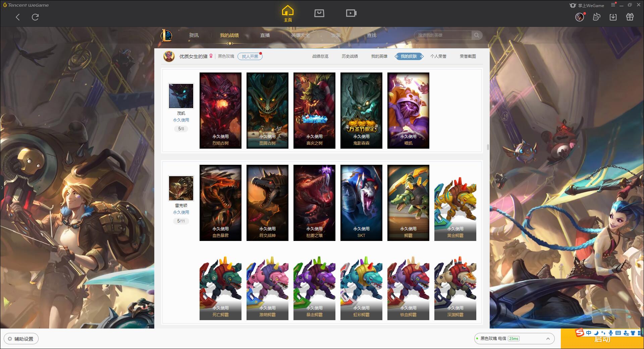Open the user avatar with the red dot
Viewport: 644px width, 349px height.
tap(580, 17)
